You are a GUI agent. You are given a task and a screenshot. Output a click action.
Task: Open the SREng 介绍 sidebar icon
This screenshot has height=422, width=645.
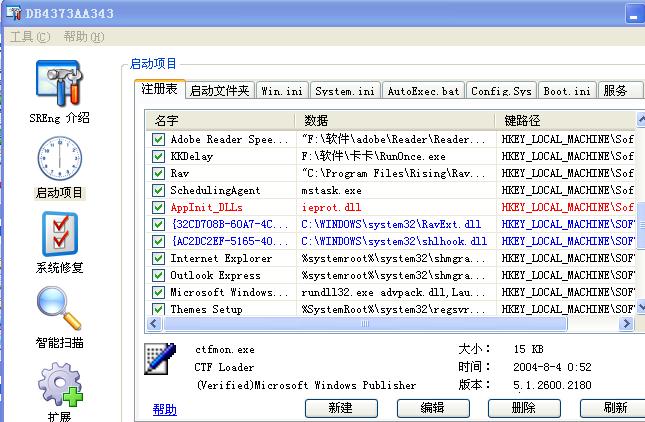click(60, 83)
